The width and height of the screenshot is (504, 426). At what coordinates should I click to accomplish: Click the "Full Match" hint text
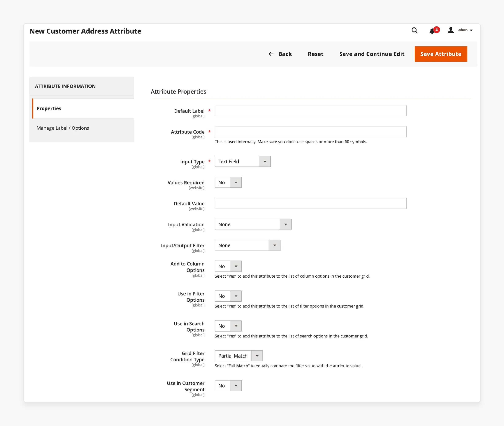[x=288, y=366]
